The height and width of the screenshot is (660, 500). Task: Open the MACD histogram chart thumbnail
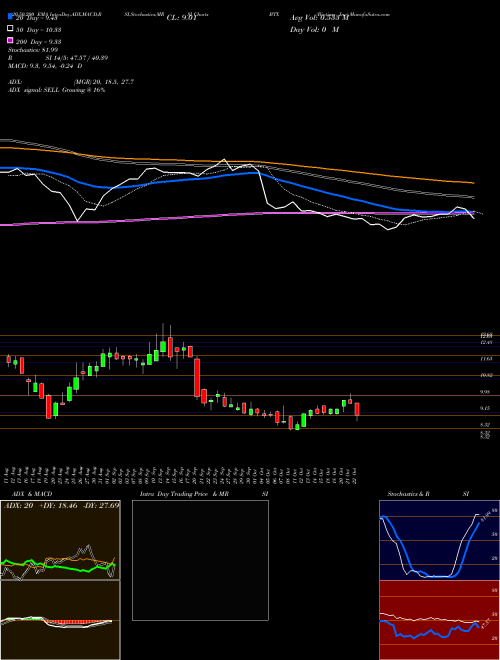pos(60,620)
